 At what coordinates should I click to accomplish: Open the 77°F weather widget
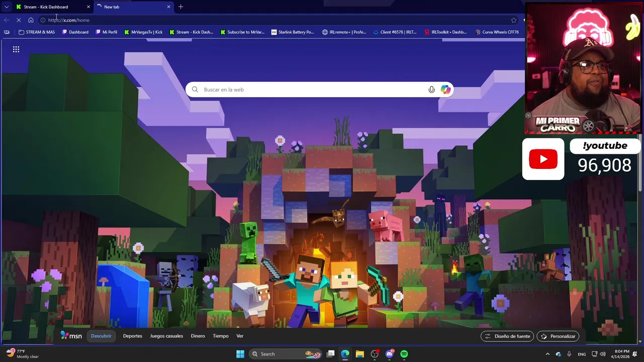point(23,354)
